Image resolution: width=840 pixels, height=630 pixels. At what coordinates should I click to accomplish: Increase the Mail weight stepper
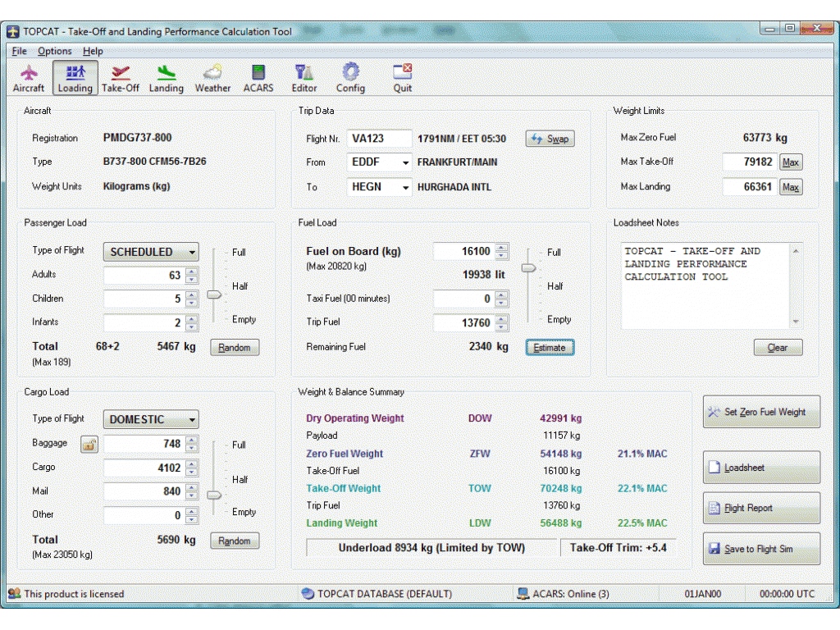pos(191,487)
